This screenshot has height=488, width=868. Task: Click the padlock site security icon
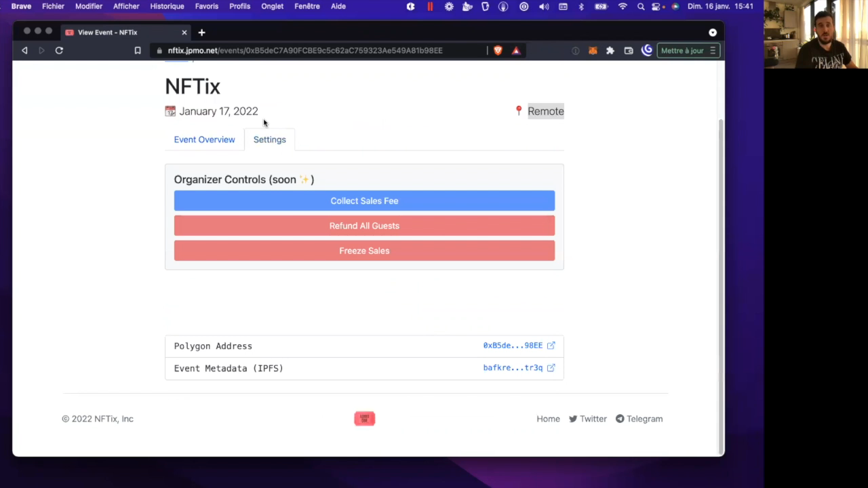pyautogui.click(x=159, y=50)
